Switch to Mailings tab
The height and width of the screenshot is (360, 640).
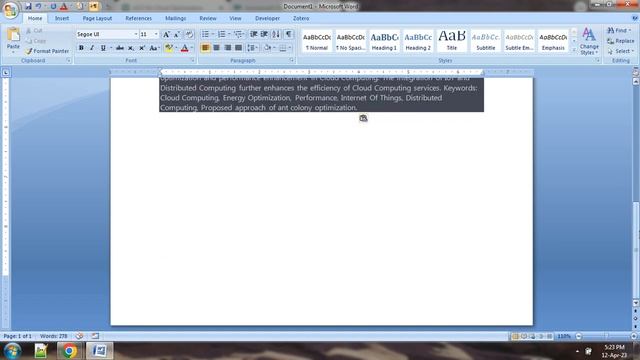pyautogui.click(x=176, y=18)
